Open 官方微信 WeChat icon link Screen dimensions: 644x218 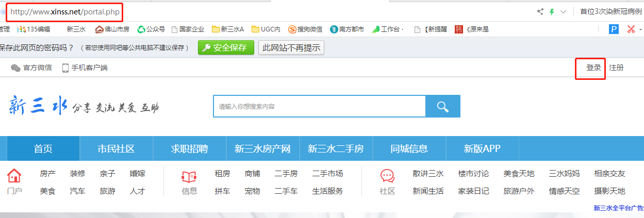click(15, 68)
